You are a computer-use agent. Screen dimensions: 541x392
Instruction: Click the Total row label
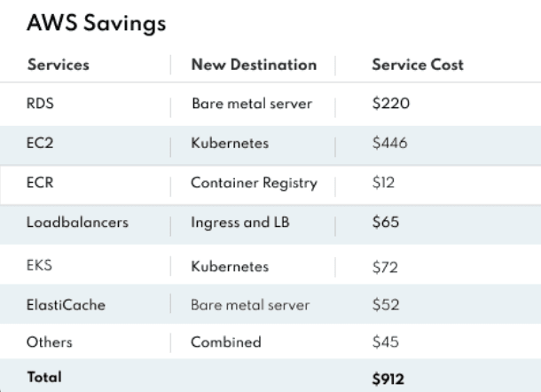click(x=43, y=377)
